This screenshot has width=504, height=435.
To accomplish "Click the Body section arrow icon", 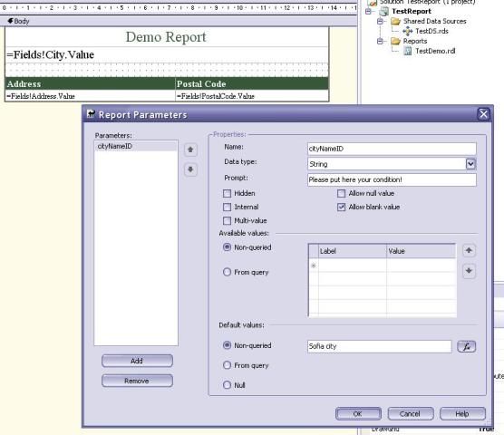I will coord(10,21).
